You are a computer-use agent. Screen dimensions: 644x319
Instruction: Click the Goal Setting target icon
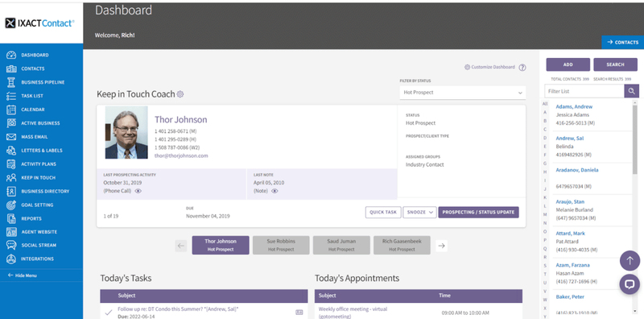11,205
